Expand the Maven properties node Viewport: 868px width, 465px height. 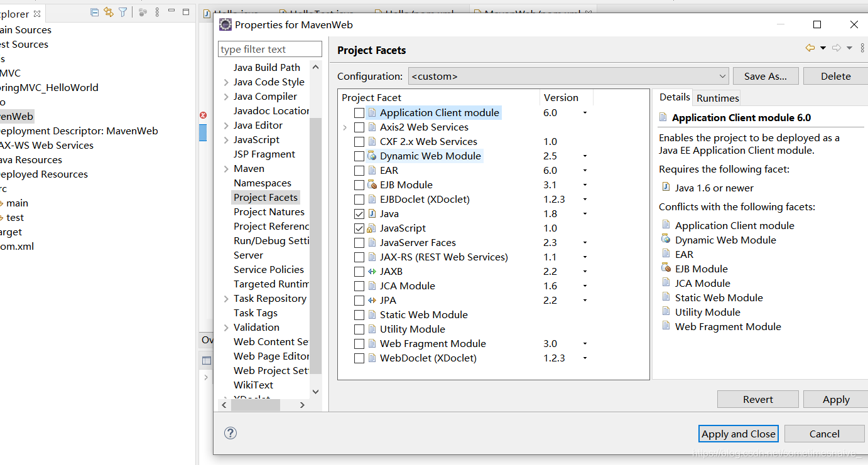click(226, 169)
